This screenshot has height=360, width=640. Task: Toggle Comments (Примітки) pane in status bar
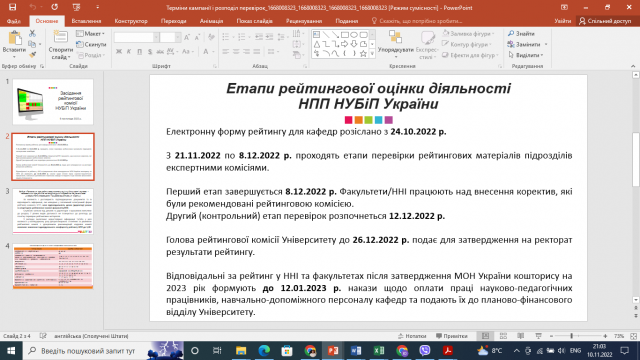(452, 336)
